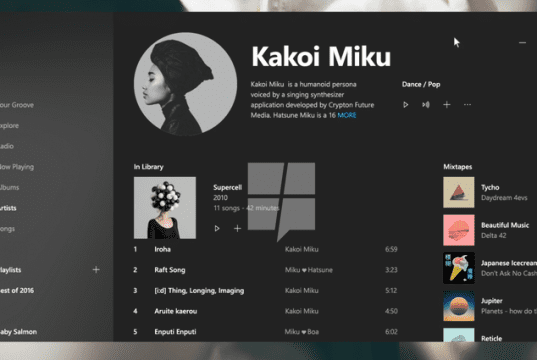The width and height of the screenshot is (537, 360).
Task: Select Artists in the sidebar
Action: point(8,208)
